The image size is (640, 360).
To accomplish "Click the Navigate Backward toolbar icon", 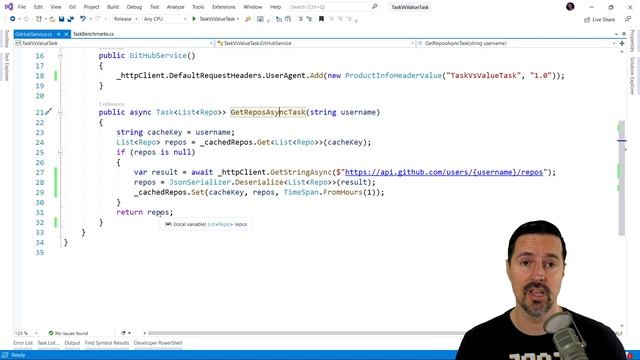I will pos(12,19).
